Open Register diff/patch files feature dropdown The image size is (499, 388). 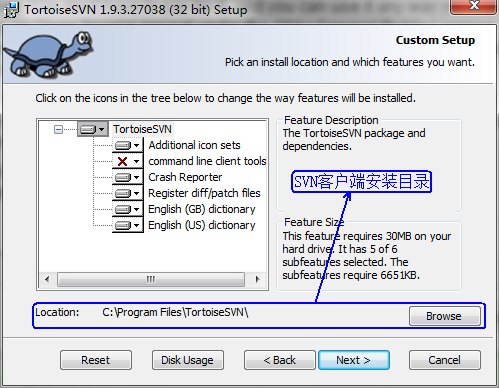click(x=128, y=193)
